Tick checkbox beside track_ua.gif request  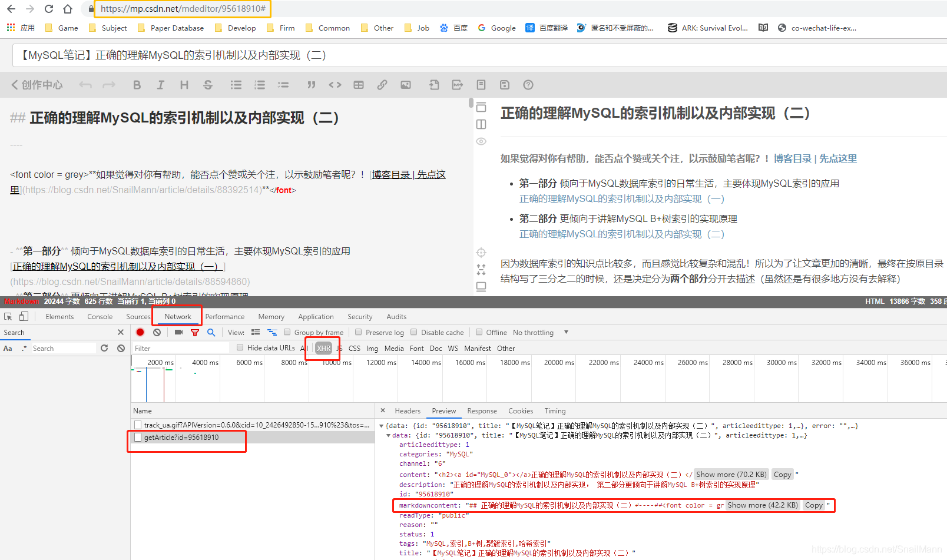[138, 425]
